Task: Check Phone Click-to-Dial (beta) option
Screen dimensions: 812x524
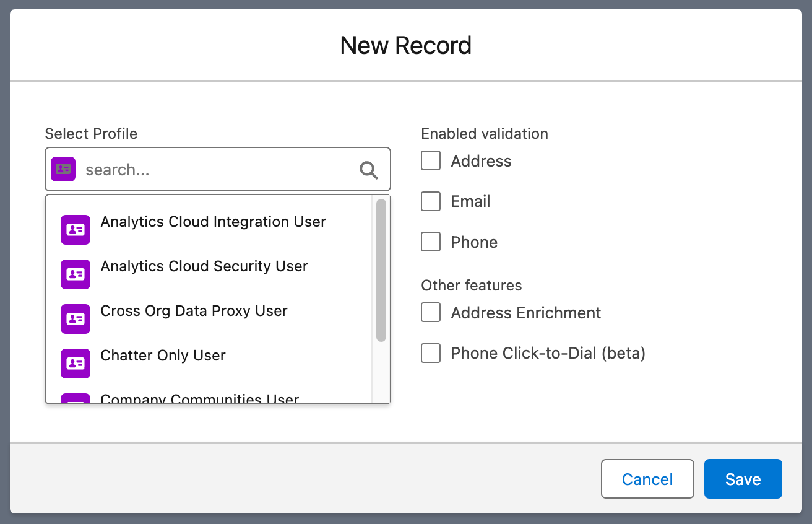Action: coord(431,353)
